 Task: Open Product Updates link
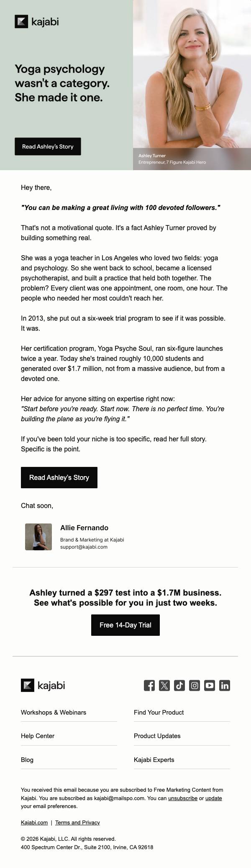coord(157,736)
